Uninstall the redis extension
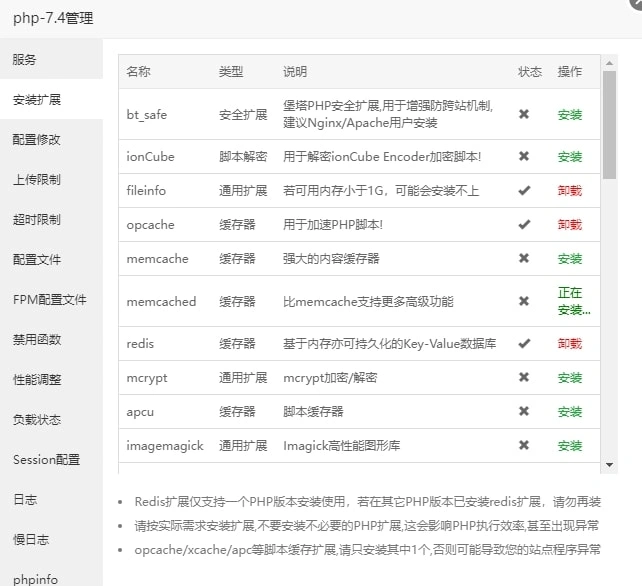Viewport: 642px width, 586px height. [570, 343]
